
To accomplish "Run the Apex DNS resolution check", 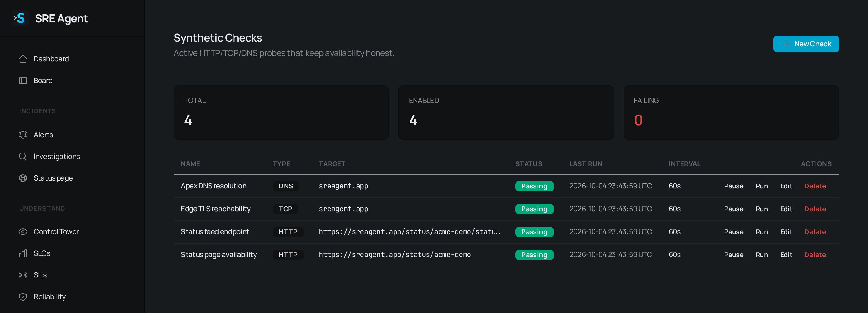I will (x=762, y=186).
